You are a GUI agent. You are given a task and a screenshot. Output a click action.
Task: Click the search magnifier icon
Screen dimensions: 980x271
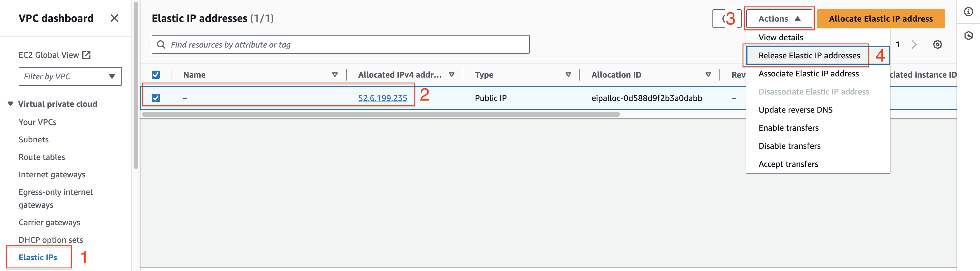click(161, 45)
